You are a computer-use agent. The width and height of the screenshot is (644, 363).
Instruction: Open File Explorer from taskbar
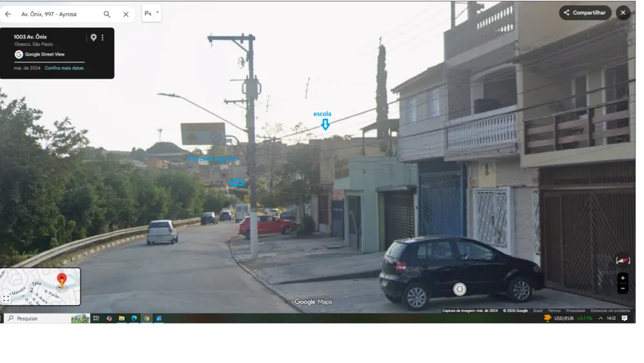click(x=122, y=319)
